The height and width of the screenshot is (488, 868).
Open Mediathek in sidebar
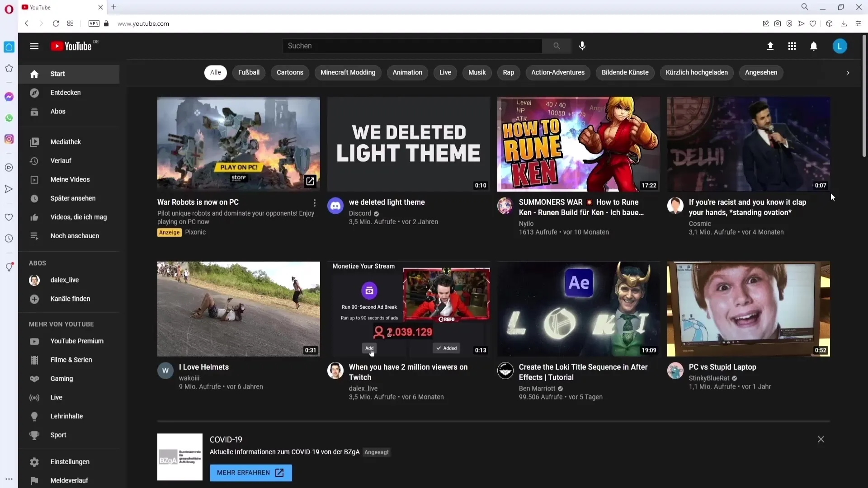tap(69, 142)
